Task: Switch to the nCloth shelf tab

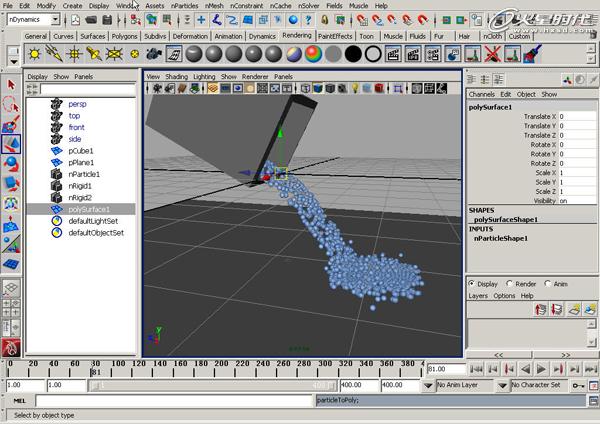Action: pyautogui.click(x=492, y=36)
